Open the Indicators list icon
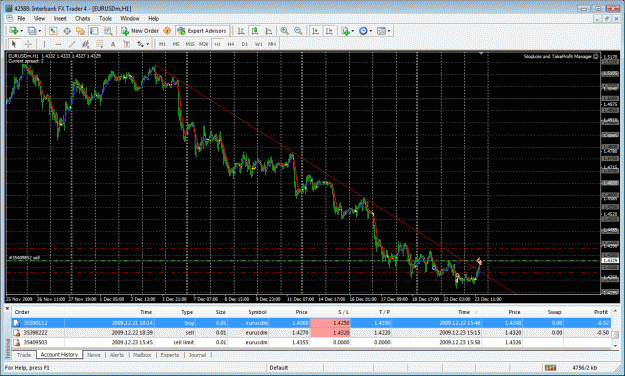 click(345, 31)
